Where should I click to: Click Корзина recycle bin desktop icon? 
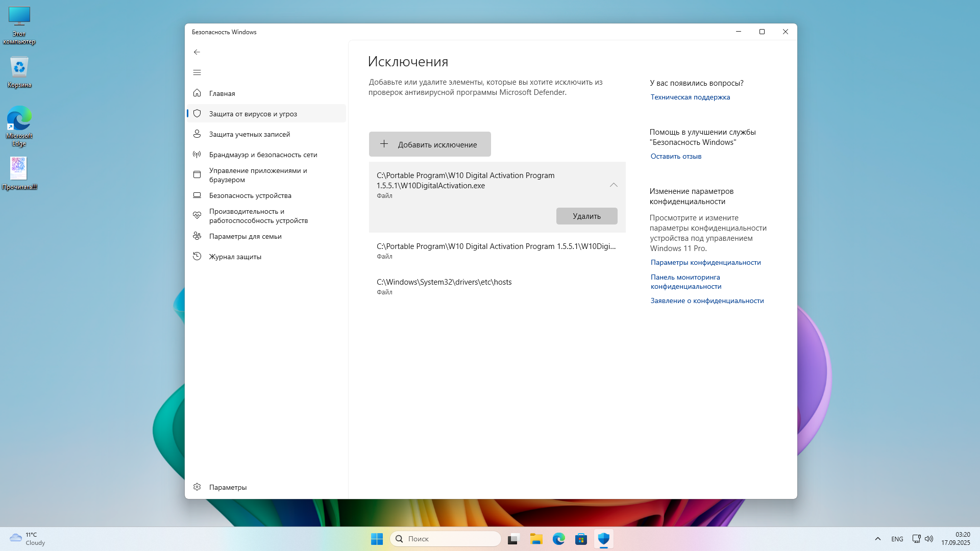tap(19, 72)
